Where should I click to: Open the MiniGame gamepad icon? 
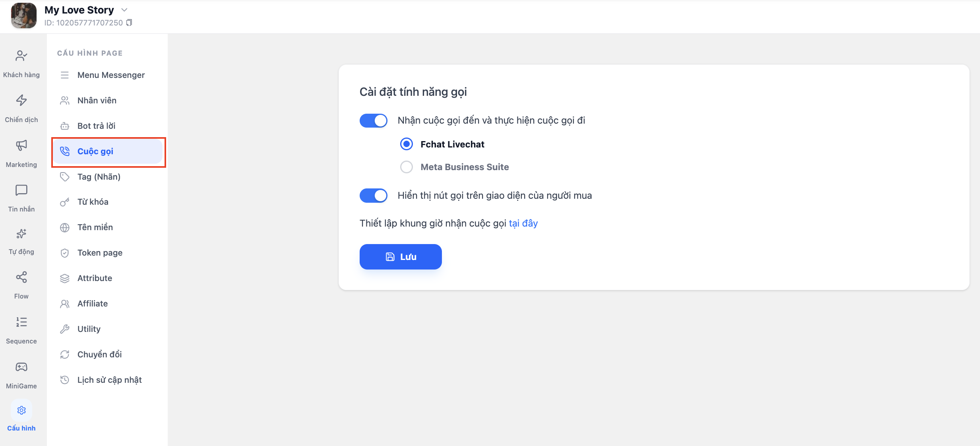pyautogui.click(x=21, y=367)
